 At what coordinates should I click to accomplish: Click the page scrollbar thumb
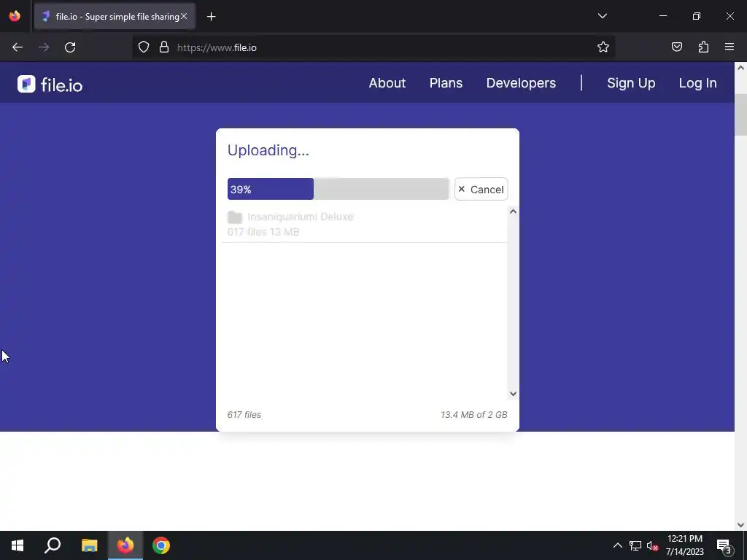(x=740, y=114)
